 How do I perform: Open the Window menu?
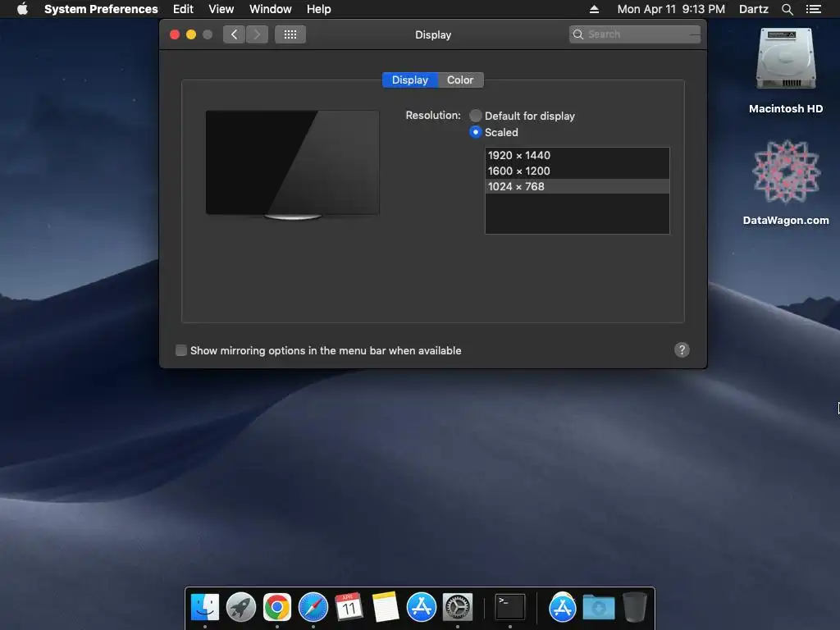pos(270,9)
